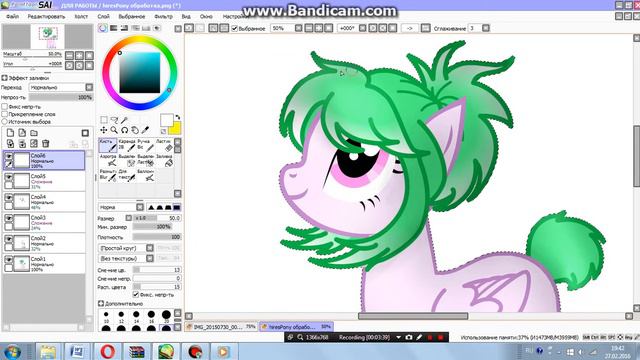Pick the size 10 brush preset

coord(106,315)
